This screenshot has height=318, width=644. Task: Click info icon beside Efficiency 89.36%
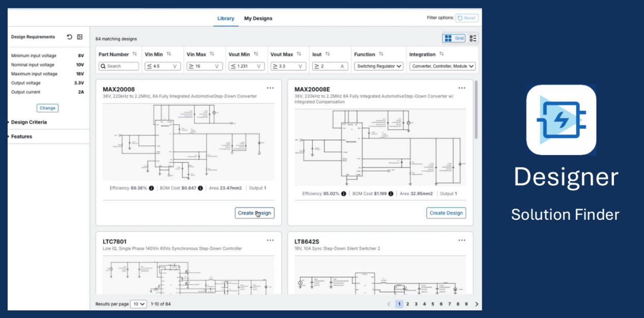pyautogui.click(x=152, y=188)
